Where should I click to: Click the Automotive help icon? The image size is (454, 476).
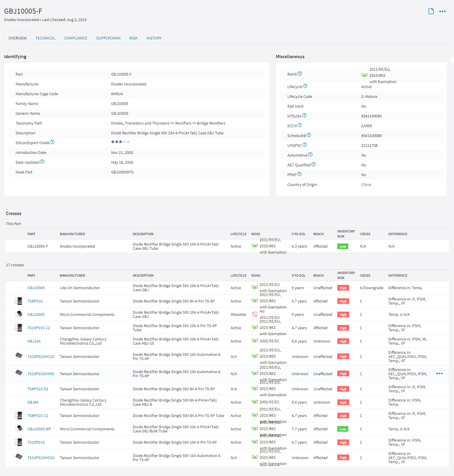(x=310, y=155)
